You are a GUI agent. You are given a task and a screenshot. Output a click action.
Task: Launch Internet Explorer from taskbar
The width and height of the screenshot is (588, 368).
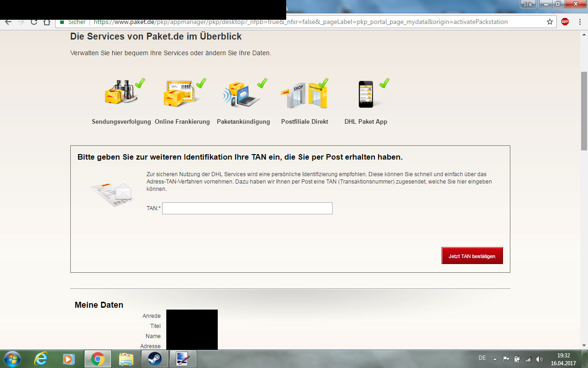(x=41, y=359)
